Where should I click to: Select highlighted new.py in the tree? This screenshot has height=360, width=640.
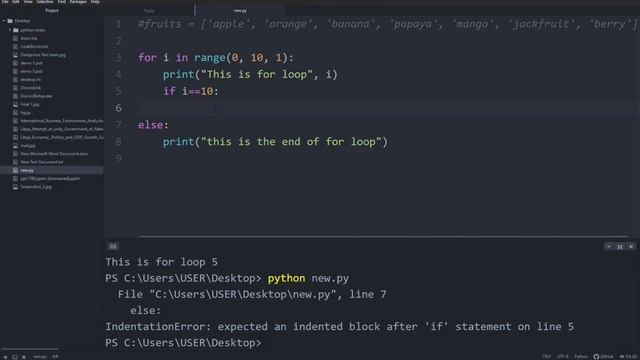point(52,170)
